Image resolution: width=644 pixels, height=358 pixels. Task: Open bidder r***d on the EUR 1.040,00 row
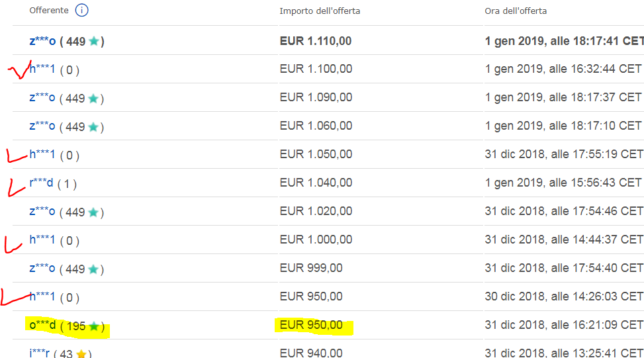tap(42, 183)
